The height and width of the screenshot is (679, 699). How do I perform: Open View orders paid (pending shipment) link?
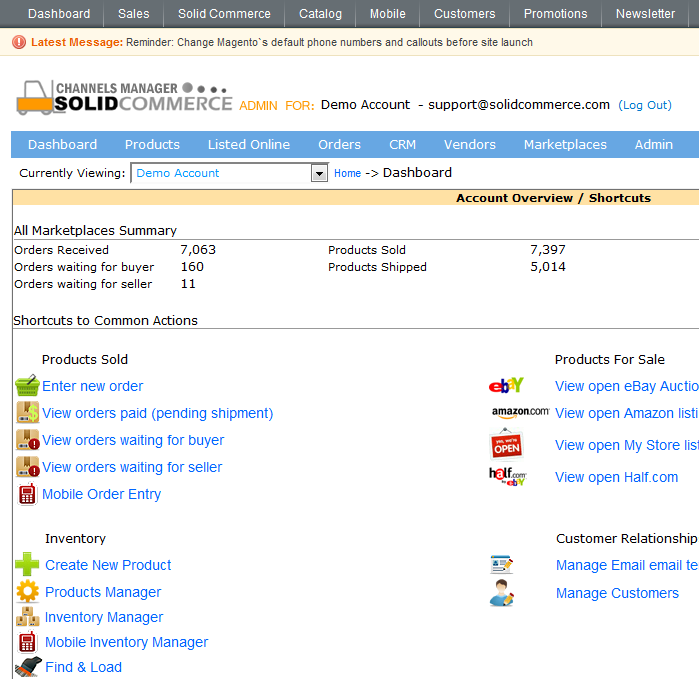[157, 413]
